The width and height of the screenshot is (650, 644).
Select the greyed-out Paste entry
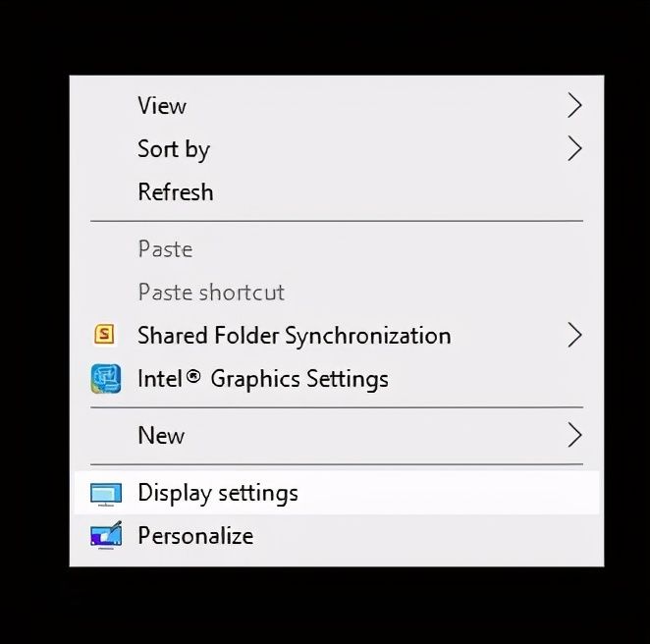(x=165, y=249)
